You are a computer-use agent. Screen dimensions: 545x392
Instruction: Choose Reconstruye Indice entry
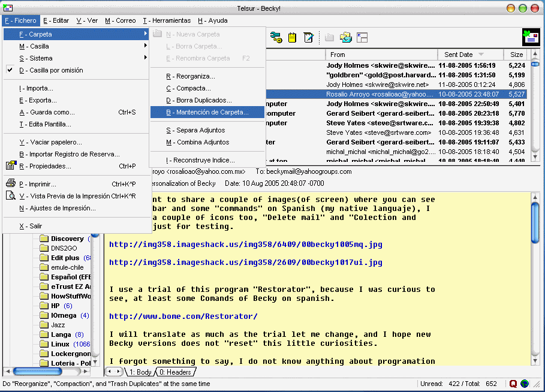click(x=207, y=160)
